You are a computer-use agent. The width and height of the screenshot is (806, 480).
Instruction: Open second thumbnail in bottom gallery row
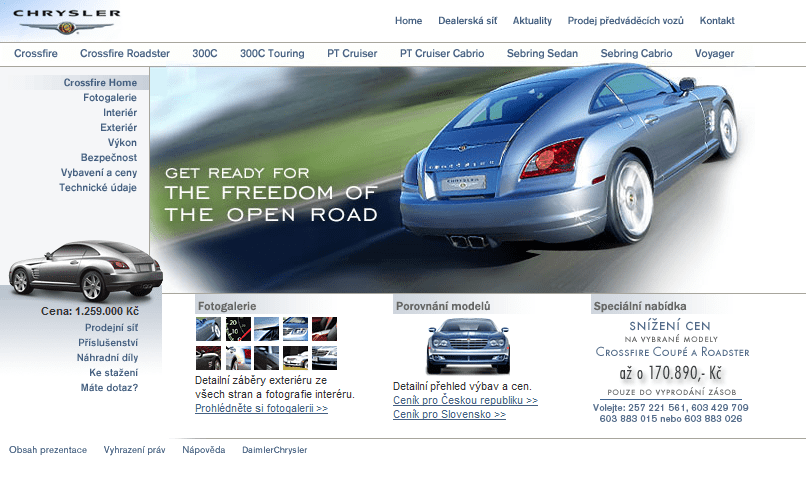[238, 358]
